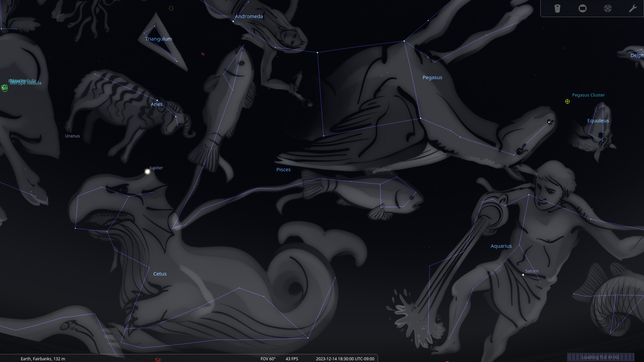Click the Uranus label
The image size is (644, 362).
tap(72, 136)
